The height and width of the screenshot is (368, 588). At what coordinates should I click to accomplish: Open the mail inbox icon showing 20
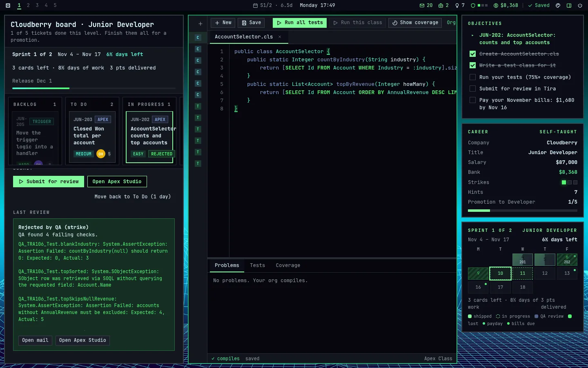426,5
